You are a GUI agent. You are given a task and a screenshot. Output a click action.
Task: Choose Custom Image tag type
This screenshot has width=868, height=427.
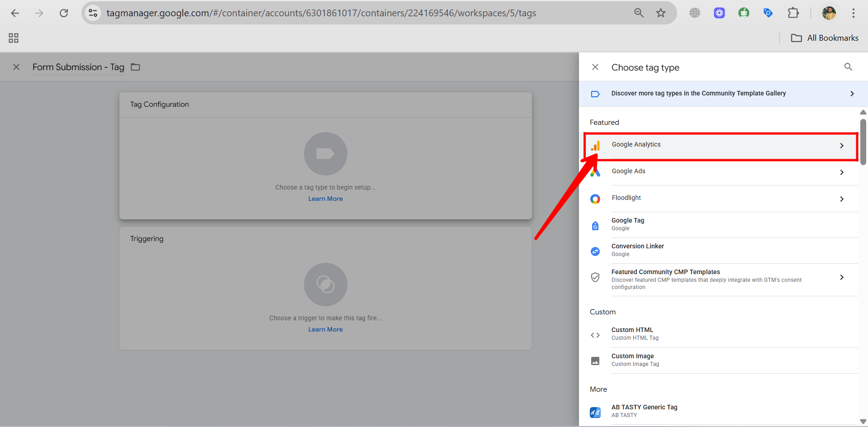click(x=724, y=361)
